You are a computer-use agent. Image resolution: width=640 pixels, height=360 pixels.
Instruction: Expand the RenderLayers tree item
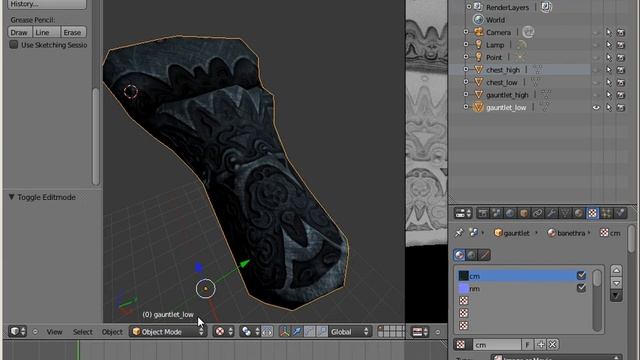click(x=469, y=7)
